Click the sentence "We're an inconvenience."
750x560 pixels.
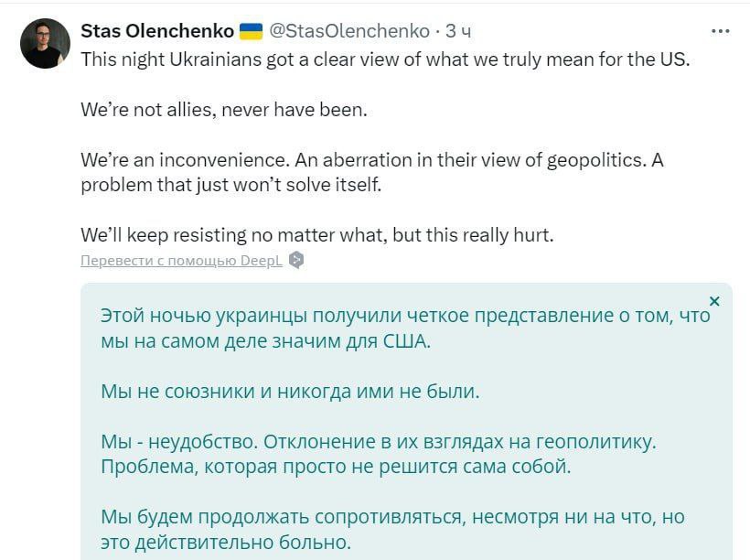pyautogui.click(x=185, y=160)
